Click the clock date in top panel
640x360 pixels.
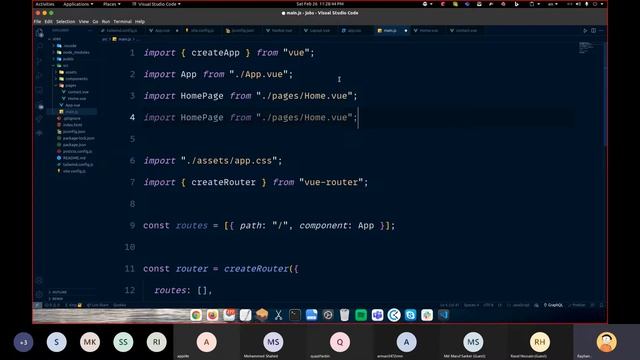tap(320, 4)
